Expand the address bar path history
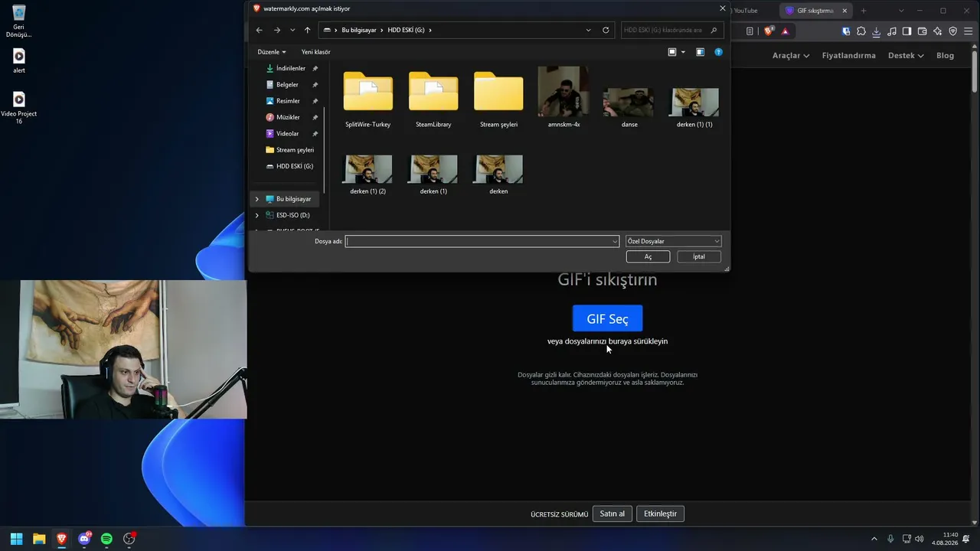 pos(588,30)
